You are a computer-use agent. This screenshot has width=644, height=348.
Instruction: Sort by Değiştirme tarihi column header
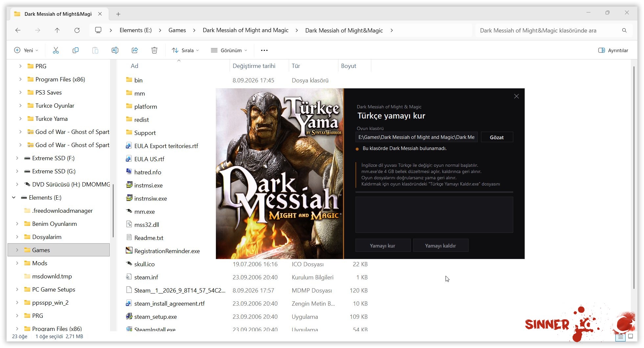click(x=254, y=66)
